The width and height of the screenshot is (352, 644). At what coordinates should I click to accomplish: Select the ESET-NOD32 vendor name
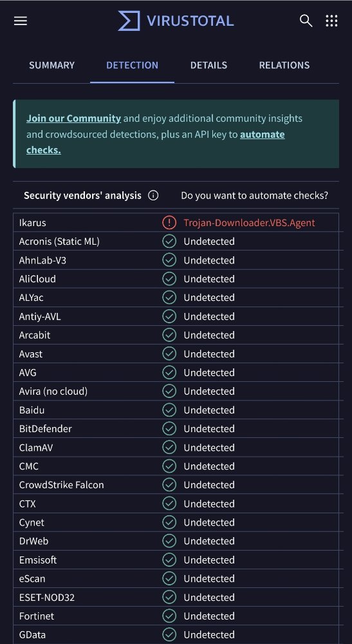(x=47, y=597)
